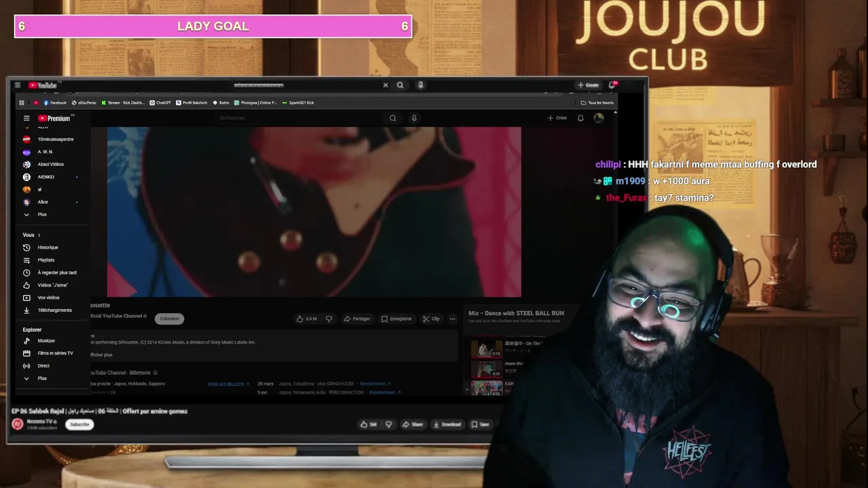Screen dimensions: 868x488
Task: Open the eDocPerso bookmark
Action: click(84, 103)
